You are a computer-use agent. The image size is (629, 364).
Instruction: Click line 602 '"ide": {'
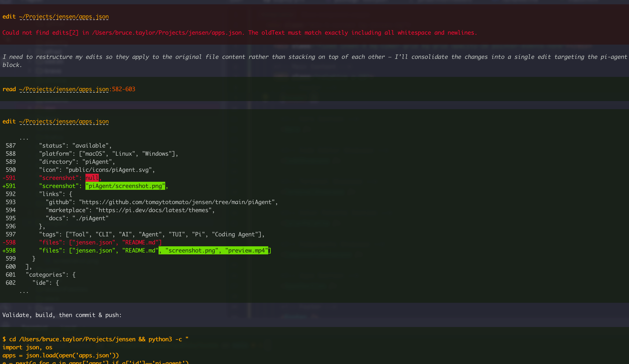coord(46,283)
